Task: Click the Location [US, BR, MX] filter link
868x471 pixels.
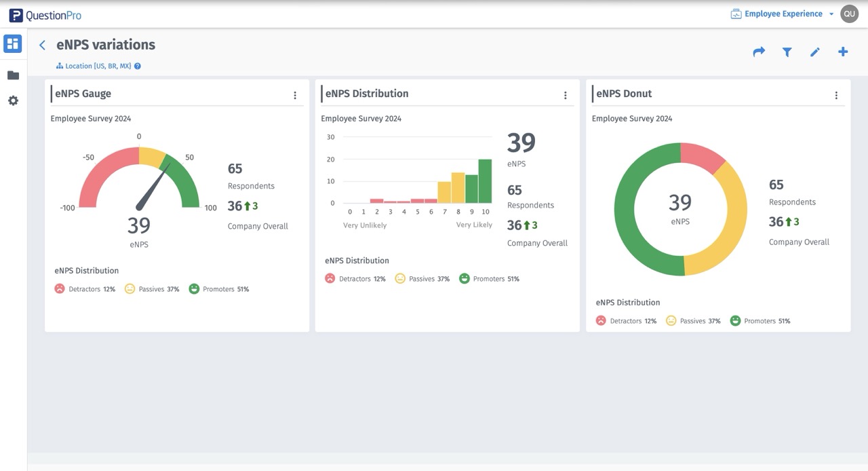Action: (x=98, y=67)
